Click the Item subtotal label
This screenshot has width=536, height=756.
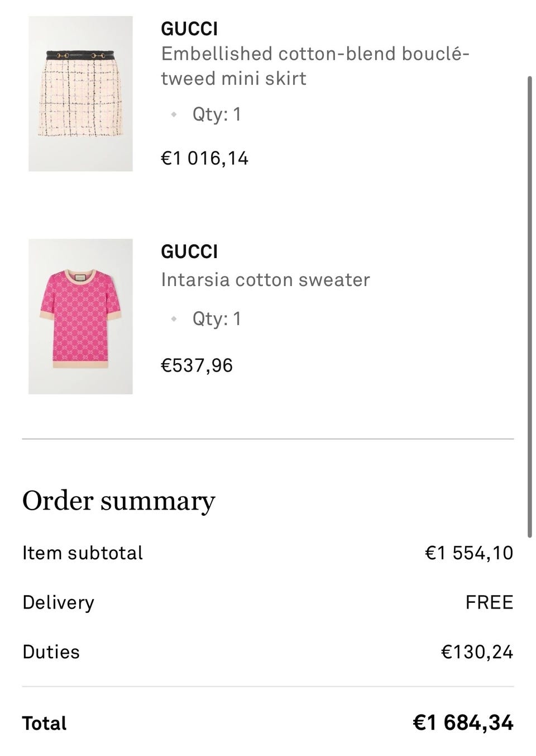point(83,553)
